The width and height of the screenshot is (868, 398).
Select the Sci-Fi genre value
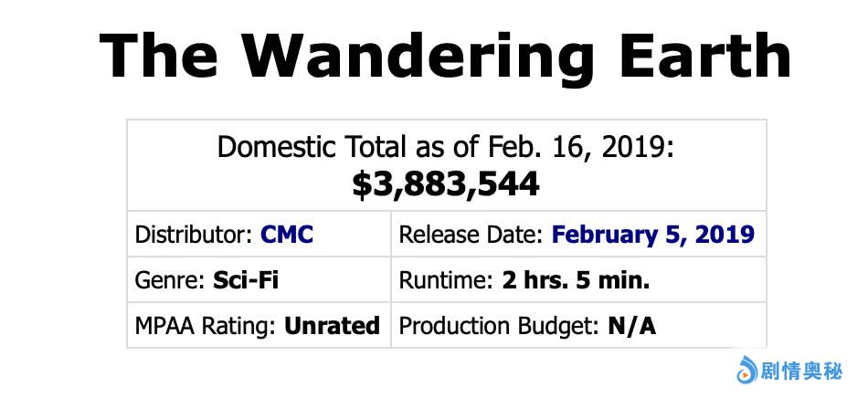(x=246, y=280)
